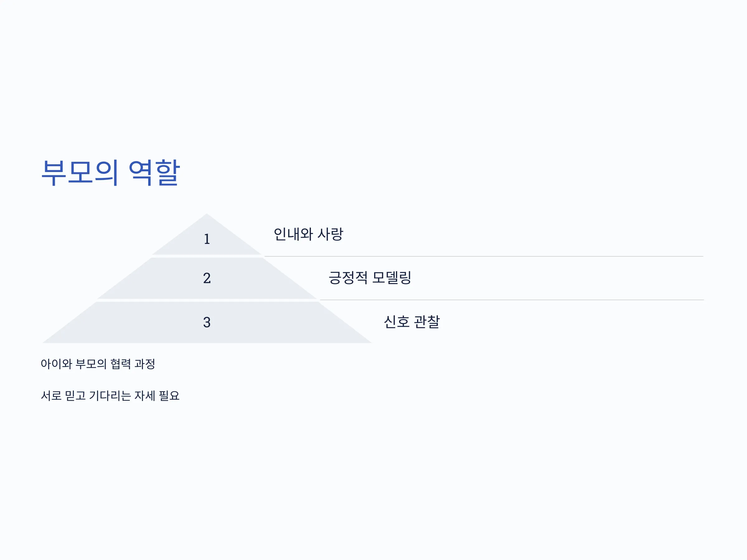747x560 pixels.
Task: Click the number 2 in the pyramid
Action: tap(207, 278)
